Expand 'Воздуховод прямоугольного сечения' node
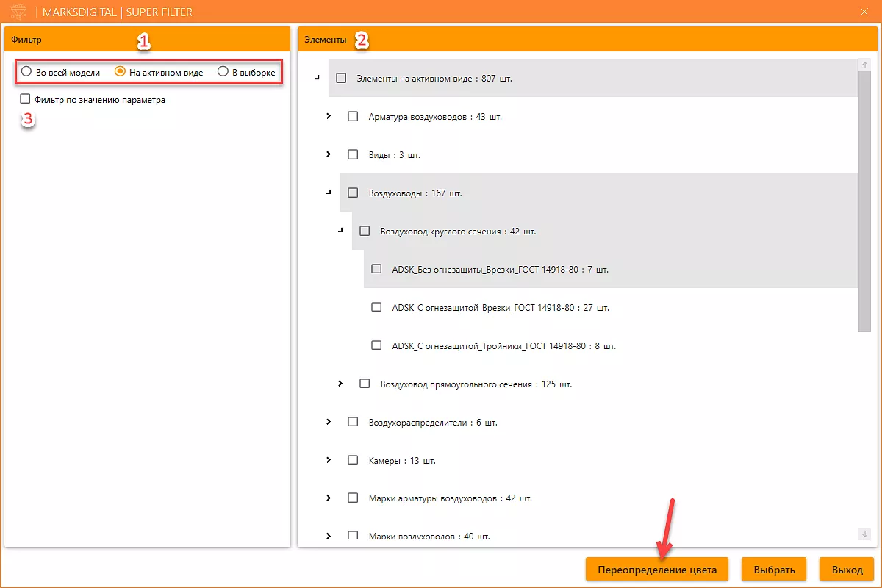The height and width of the screenshot is (588, 882). pyautogui.click(x=340, y=384)
